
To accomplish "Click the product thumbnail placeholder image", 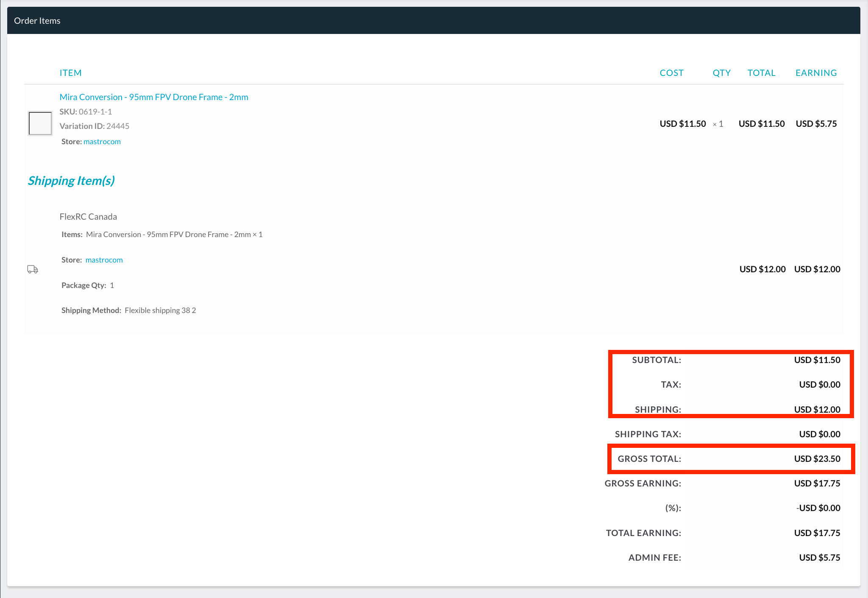I will 40,123.
